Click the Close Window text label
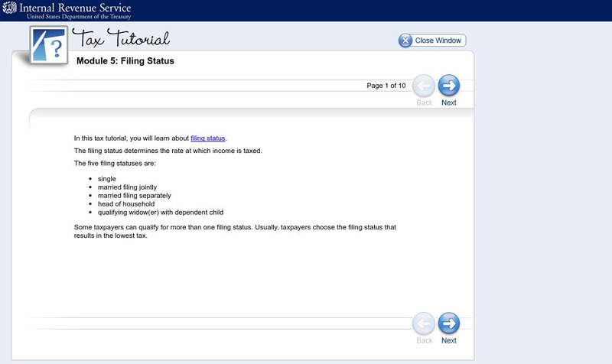The height and width of the screenshot is (364, 612). click(x=438, y=41)
